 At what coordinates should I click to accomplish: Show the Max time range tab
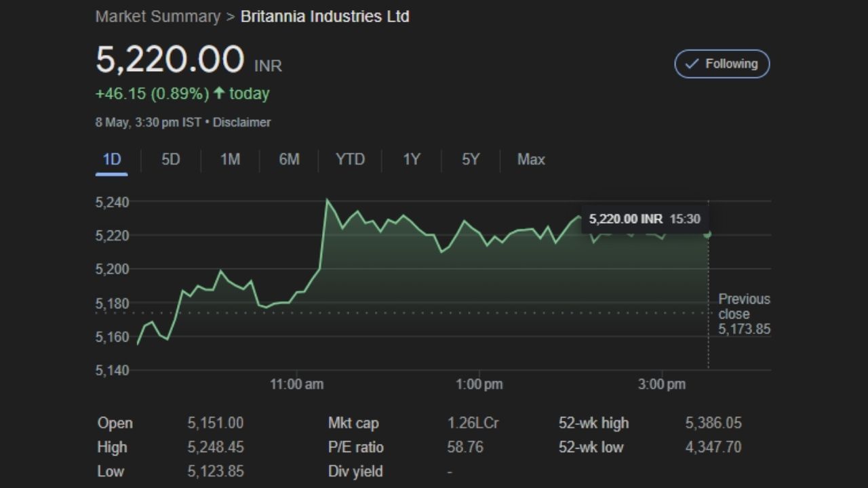point(531,159)
